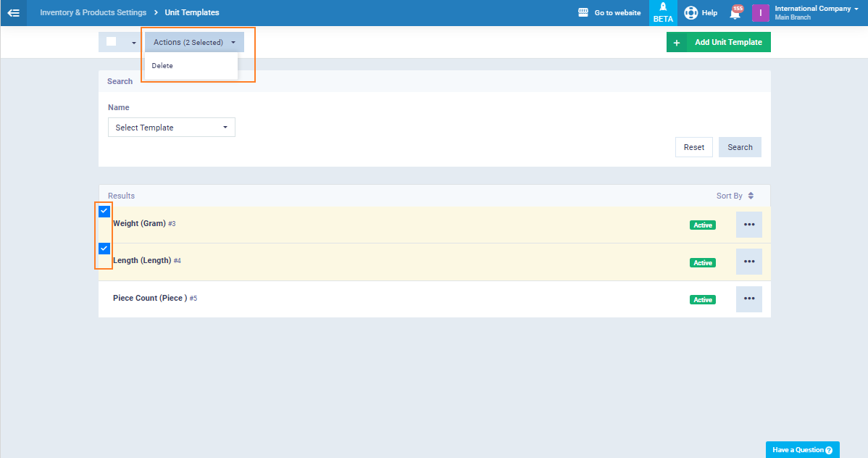The height and width of the screenshot is (458, 868).
Task: Click the Add Unit Template button
Action: click(x=718, y=42)
